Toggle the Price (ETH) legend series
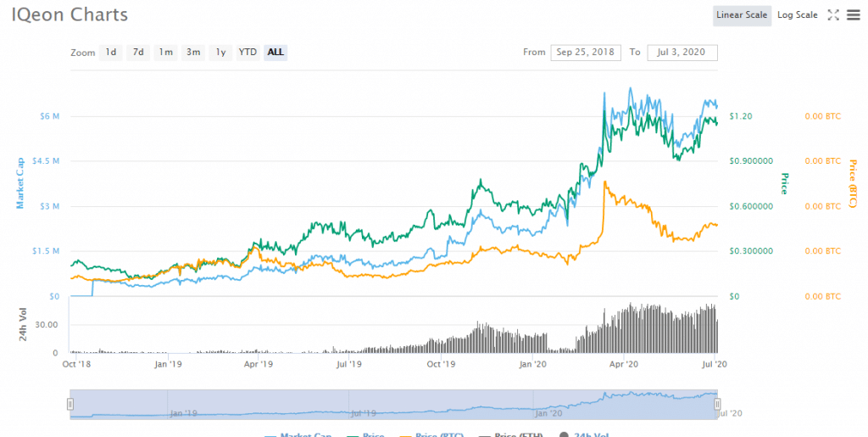 [x=510, y=434]
